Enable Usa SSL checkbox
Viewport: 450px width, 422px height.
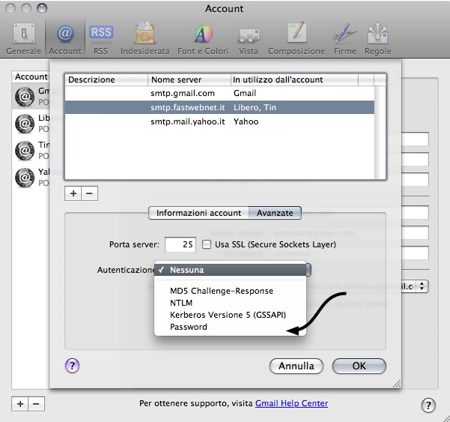click(207, 244)
